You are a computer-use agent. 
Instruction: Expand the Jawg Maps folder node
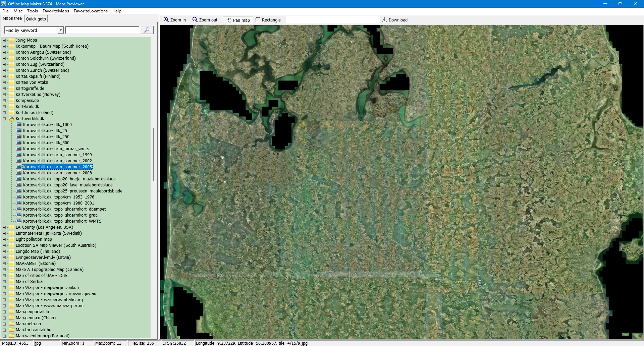click(x=4, y=40)
